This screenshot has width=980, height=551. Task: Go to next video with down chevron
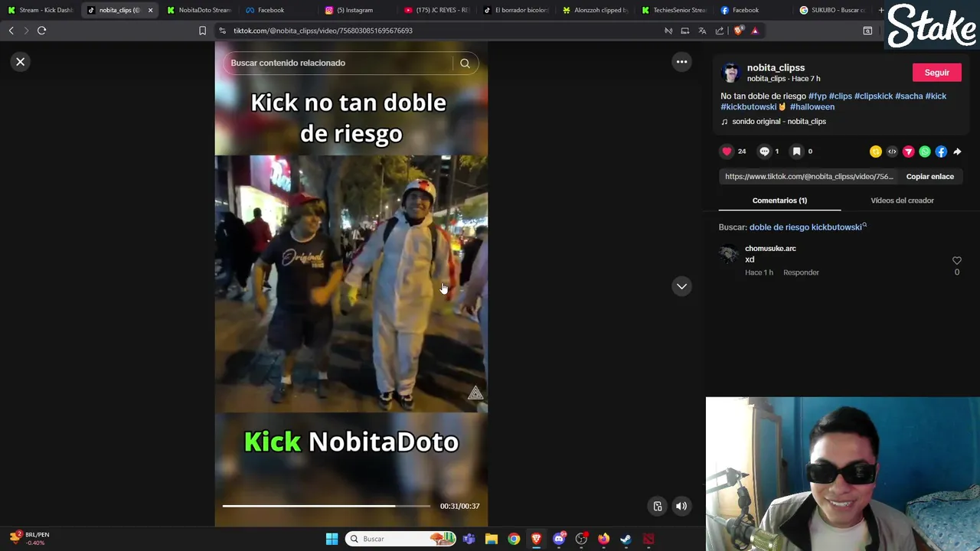(681, 286)
